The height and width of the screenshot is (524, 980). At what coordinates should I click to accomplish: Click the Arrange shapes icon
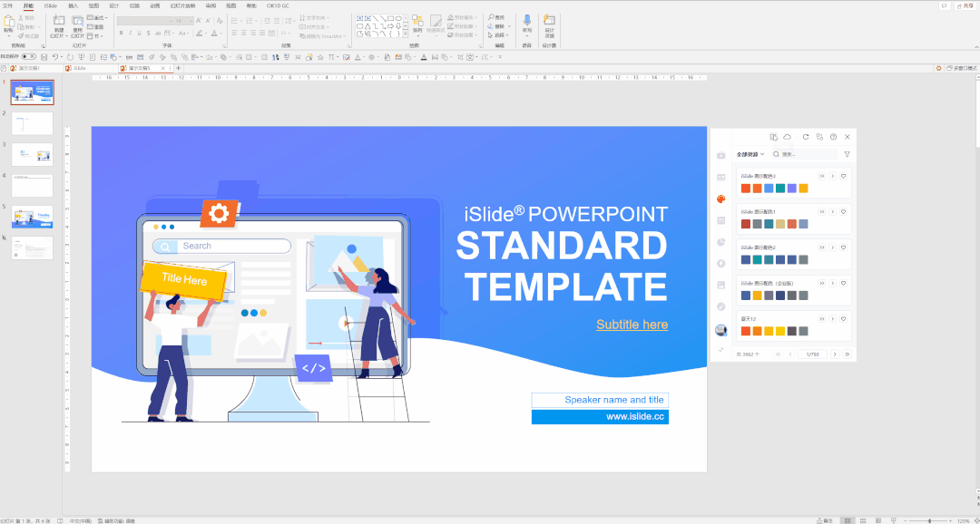(417, 21)
